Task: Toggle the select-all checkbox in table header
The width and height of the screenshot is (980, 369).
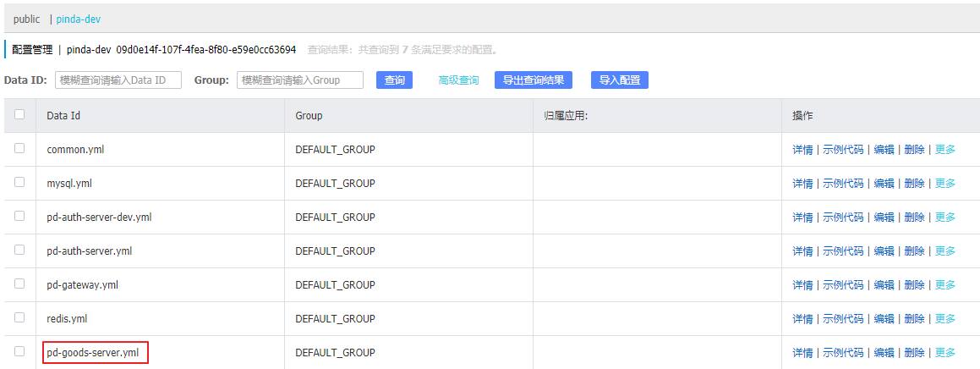Action: [19, 115]
